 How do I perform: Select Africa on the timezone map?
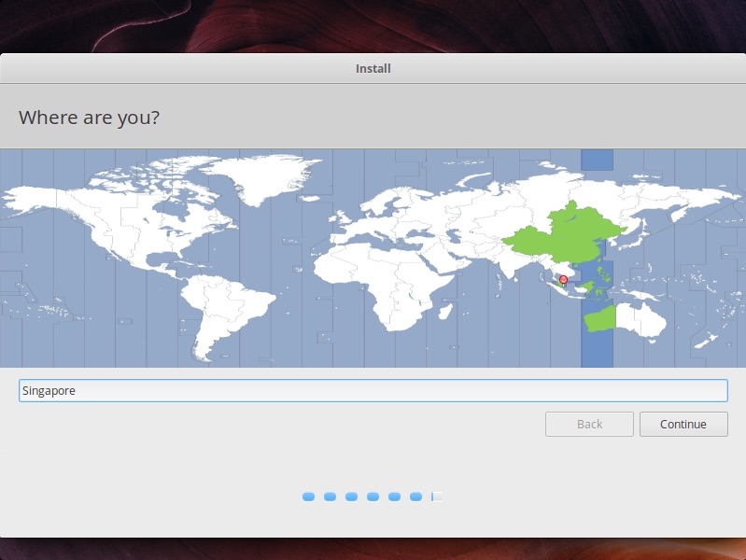pyautogui.click(x=383, y=286)
